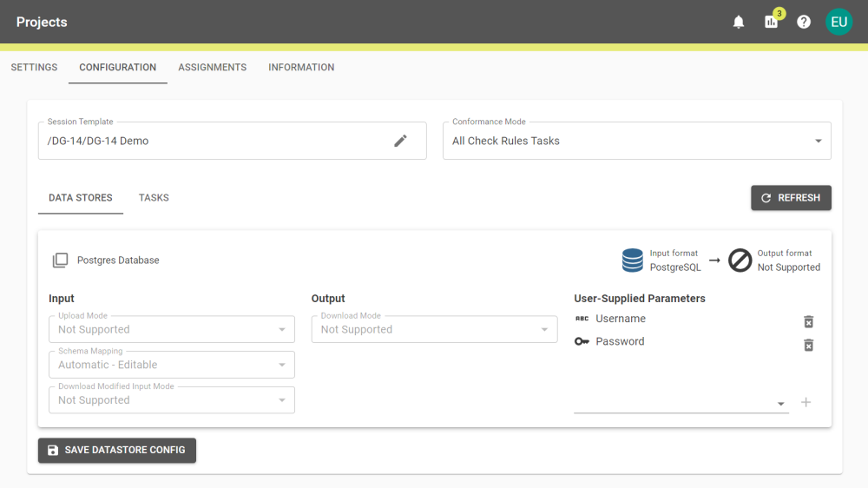This screenshot has width=868, height=488.
Task: Click the Username parameter label
Action: [x=621, y=319]
